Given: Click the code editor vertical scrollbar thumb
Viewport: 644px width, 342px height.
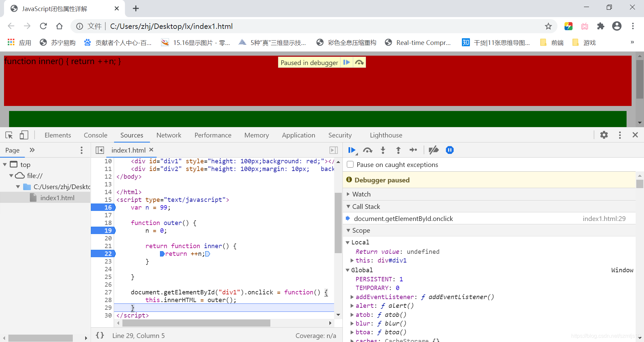Looking at the screenshot, I should pos(338,223).
